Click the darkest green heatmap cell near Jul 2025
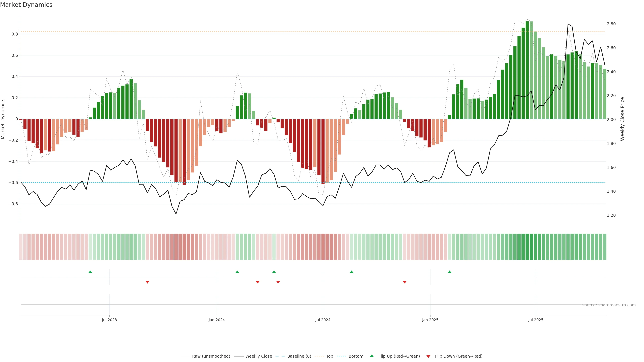 [527, 247]
